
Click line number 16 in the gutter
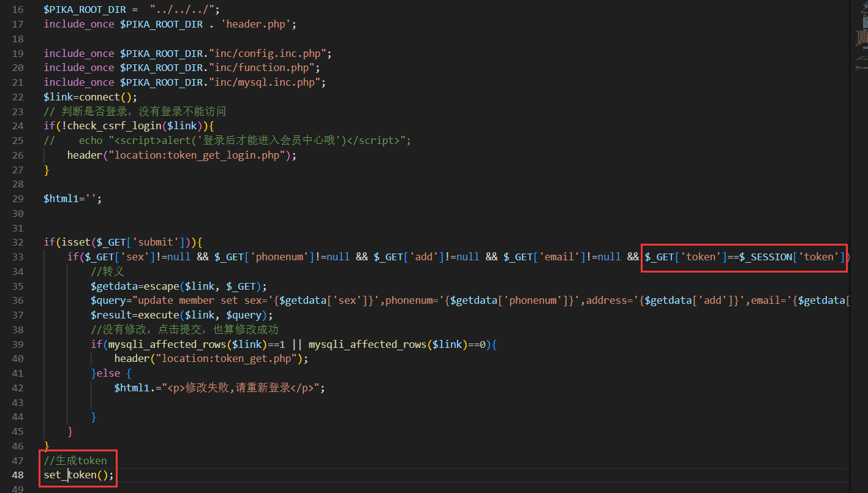[x=17, y=10]
